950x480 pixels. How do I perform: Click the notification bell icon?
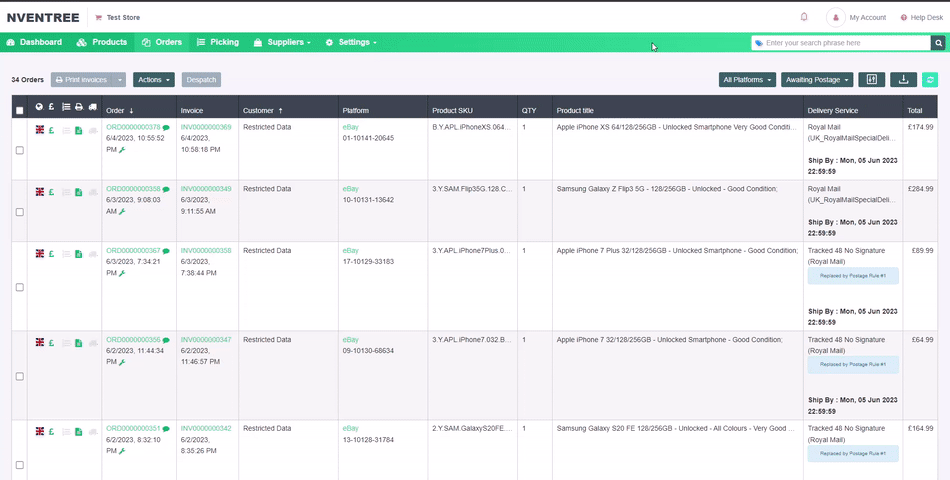pos(804,17)
